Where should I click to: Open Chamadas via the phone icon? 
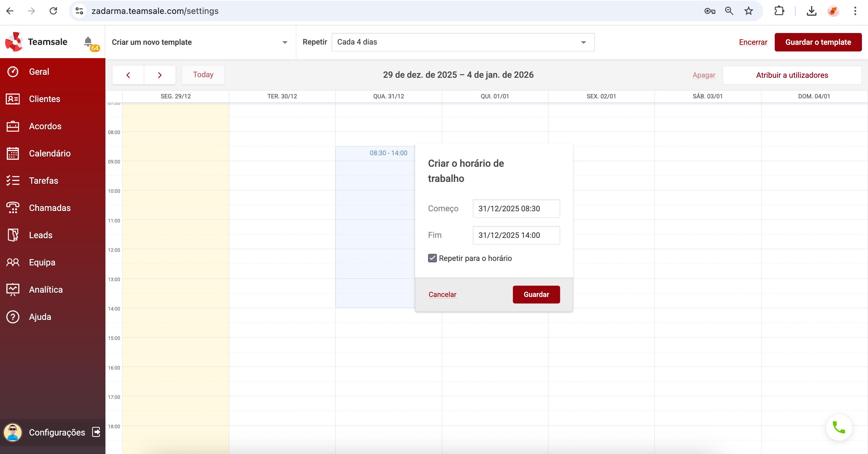(13, 208)
